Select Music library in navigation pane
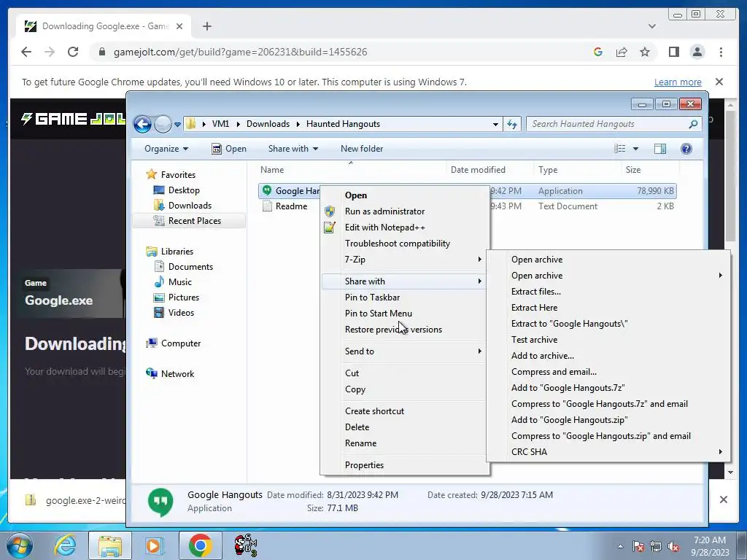Image resolution: width=747 pixels, height=560 pixels. [173, 282]
